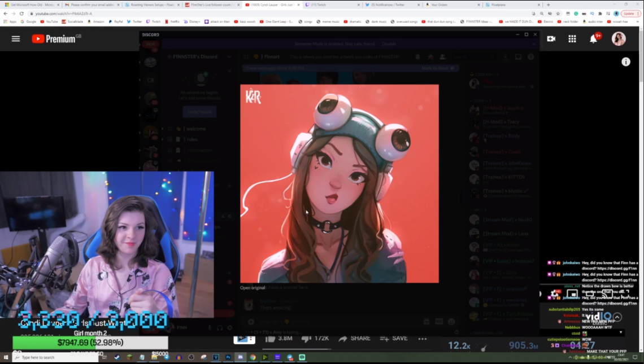
Task: Click the SHARE button under the video
Action: pos(354,338)
